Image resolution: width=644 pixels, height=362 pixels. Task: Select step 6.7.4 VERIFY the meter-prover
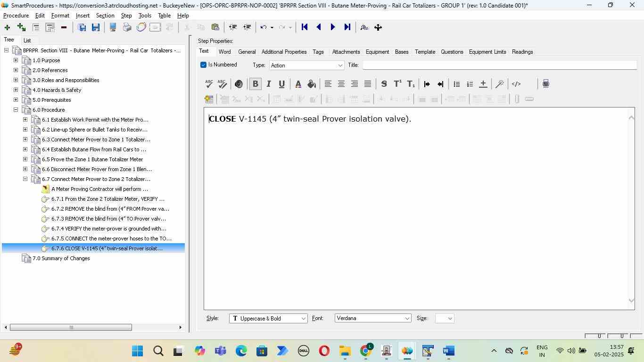[x=108, y=229]
